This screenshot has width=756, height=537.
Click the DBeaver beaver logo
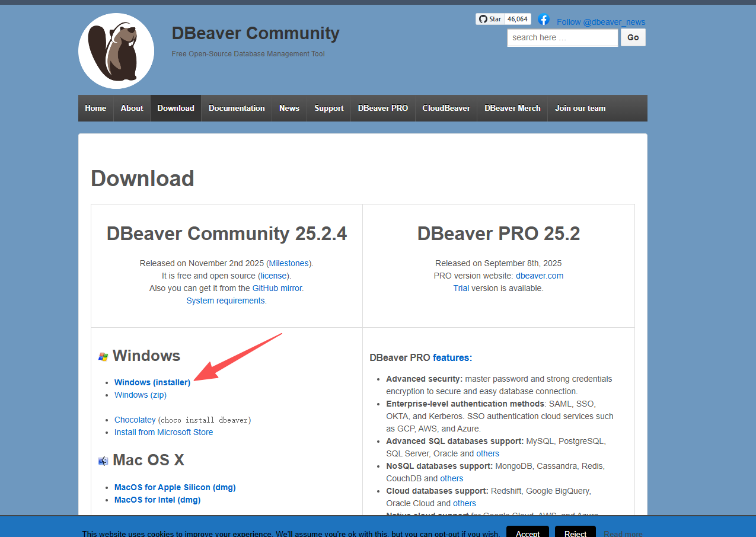coord(116,51)
